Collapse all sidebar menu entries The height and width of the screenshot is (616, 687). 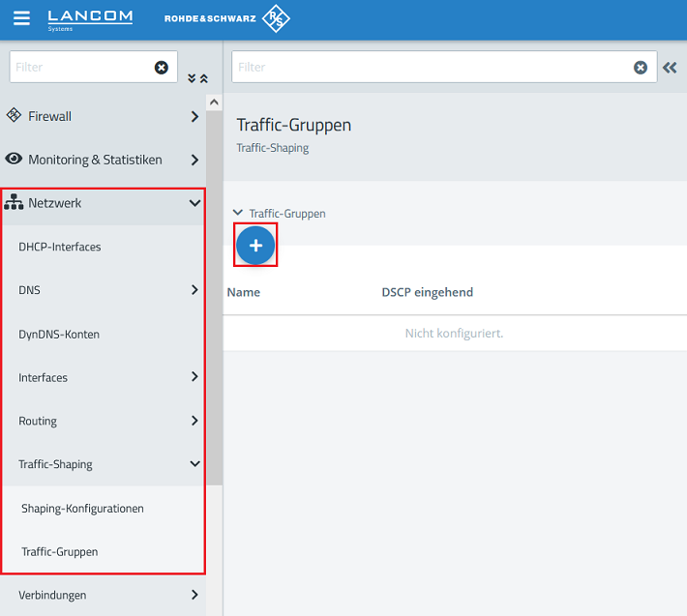pos(203,78)
